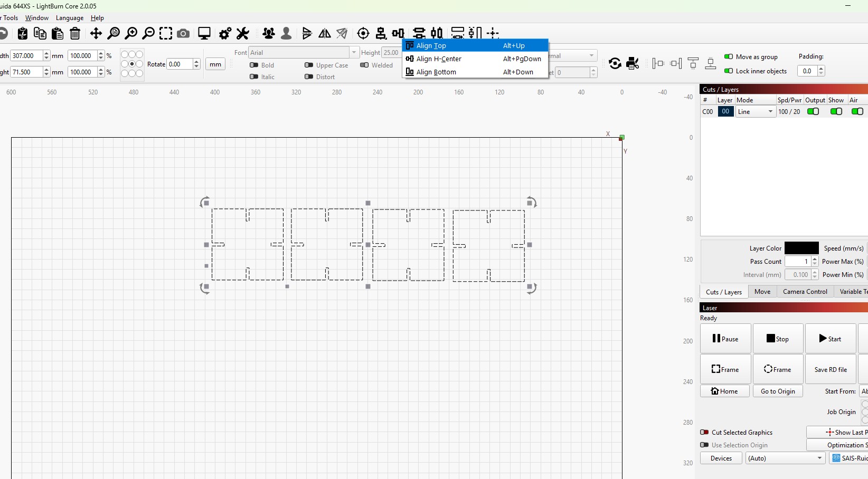Toggle the Upper Case switch
This screenshot has width=868, height=479.
click(x=309, y=65)
